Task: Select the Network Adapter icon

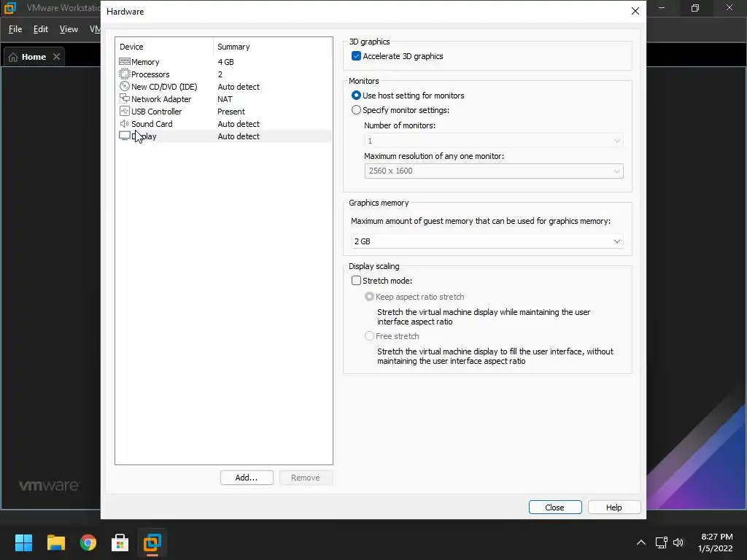Action: [124, 98]
